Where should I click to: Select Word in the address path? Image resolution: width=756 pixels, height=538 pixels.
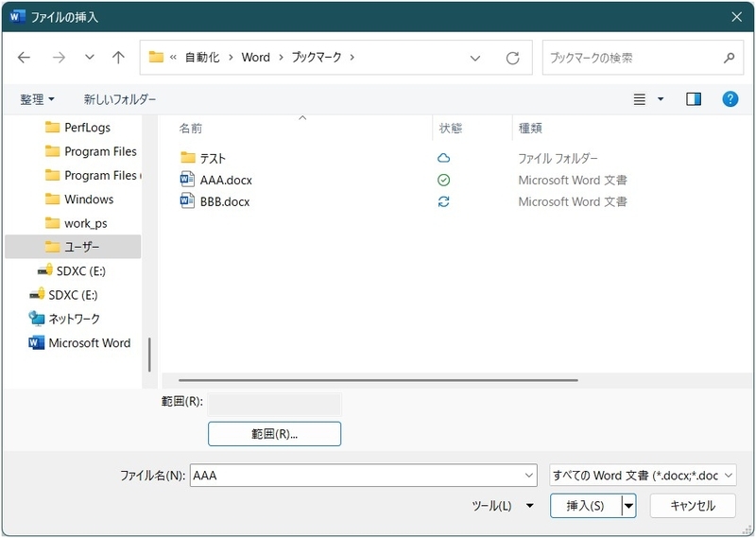click(255, 57)
